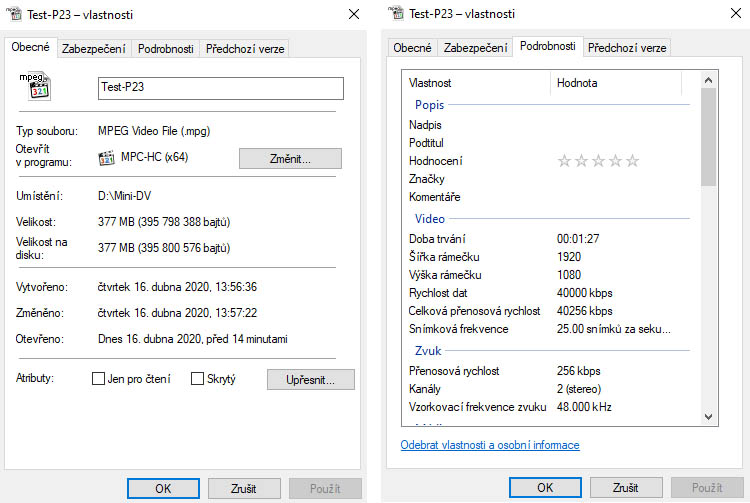Click the MPC-HC program icon
750x503 pixels.
point(107,158)
